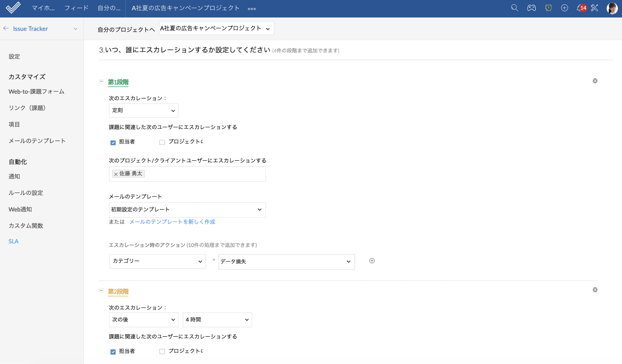This screenshot has height=364, width=622.
Task: Open the フィード tab
Action: 76,8
